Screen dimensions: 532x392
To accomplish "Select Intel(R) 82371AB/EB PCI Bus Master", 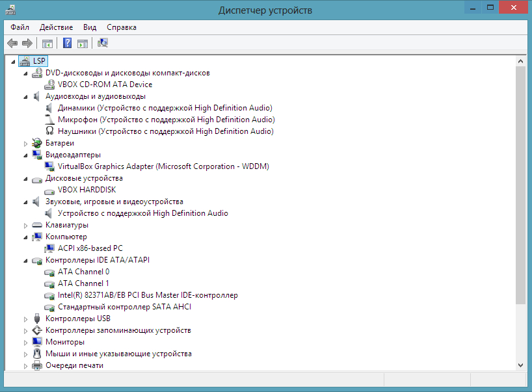I will coord(148,295).
